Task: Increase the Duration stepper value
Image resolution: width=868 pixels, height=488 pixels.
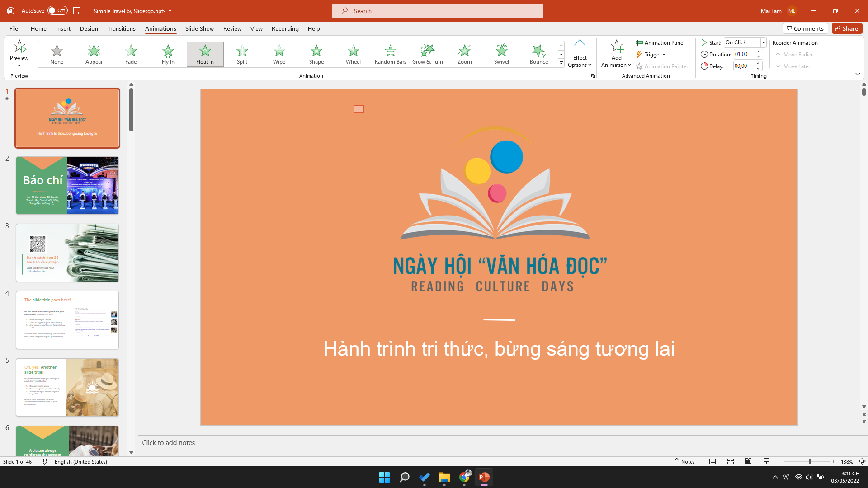Action: coord(759,52)
